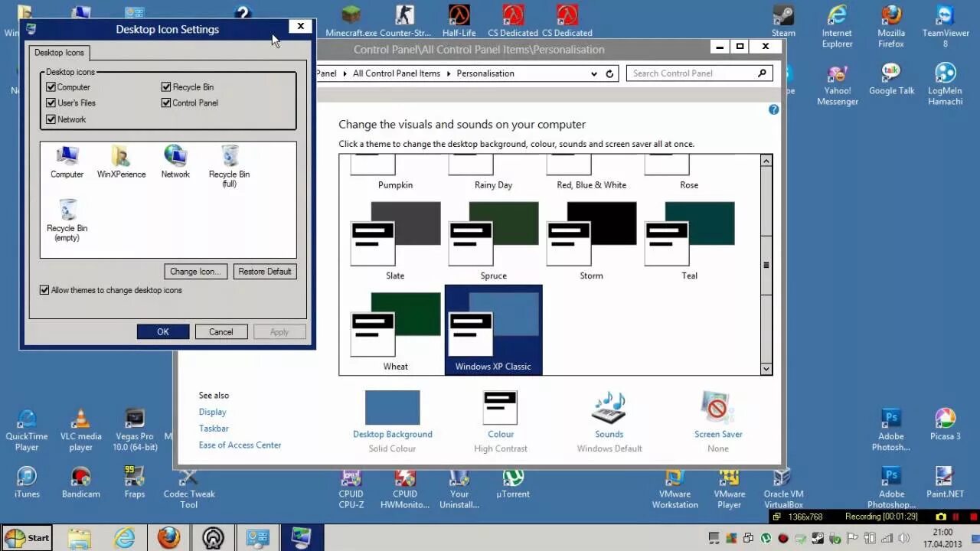Image resolution: width=980 pixels, height=551 pixels.
Task: Open the Desktop Background solid colour swatch
Action: click(392, 407)
